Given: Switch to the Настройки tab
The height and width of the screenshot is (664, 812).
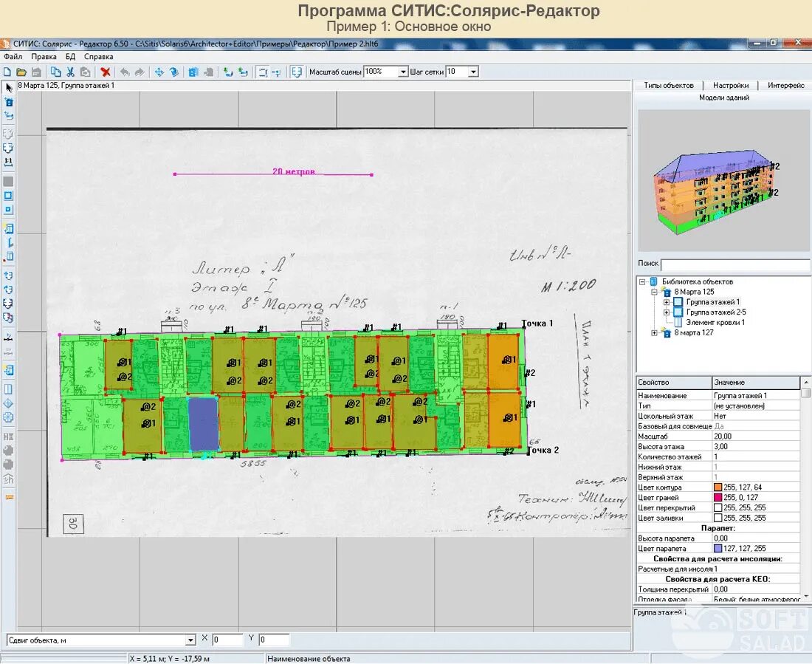Looking at the screenshot, I should pos(731,85).
